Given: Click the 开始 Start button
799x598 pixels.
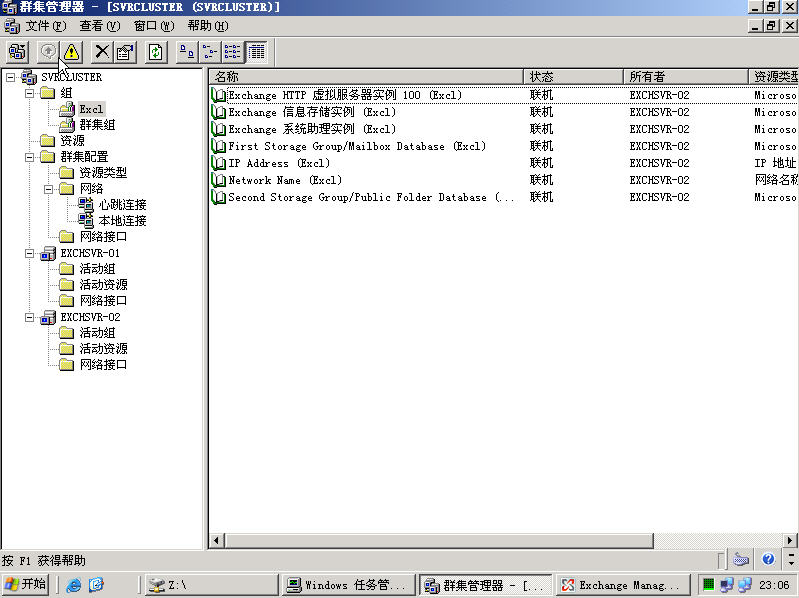Looking at the screenshot, I should point(27,585).
